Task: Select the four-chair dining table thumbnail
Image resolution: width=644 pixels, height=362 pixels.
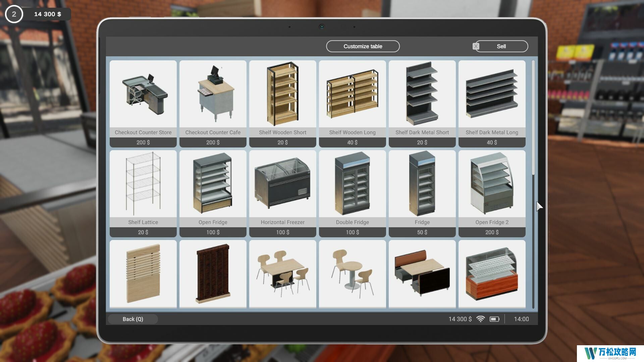Action: click(x=282, y=273)
